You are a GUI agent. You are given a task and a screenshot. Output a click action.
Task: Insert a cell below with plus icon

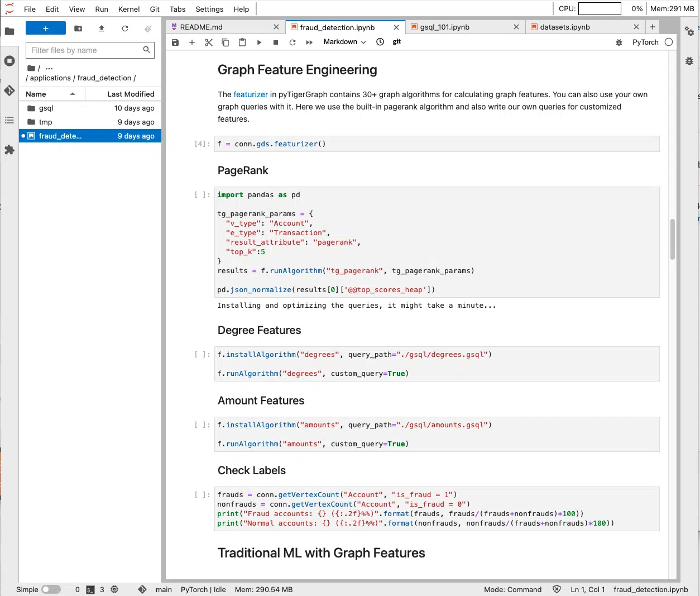pyautogui.click(x=192, y=42)
